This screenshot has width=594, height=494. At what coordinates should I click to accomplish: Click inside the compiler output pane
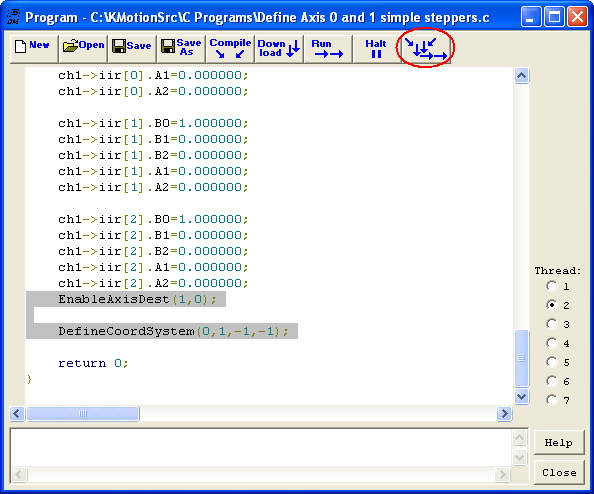click(x=261, y=447)
